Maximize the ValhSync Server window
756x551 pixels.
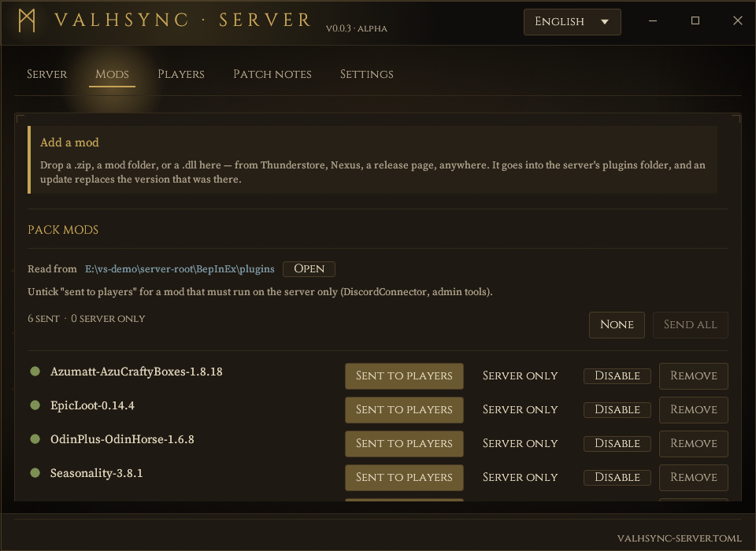click(695, 20)
